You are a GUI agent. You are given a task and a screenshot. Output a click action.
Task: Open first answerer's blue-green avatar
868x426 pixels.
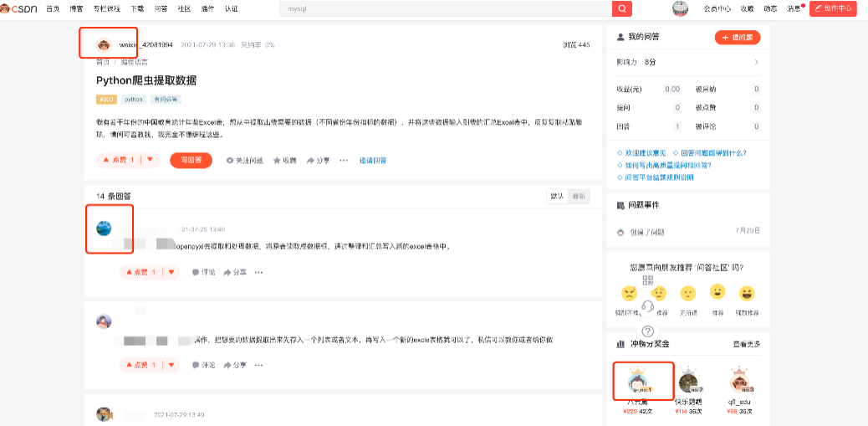(x=104, y=228)
